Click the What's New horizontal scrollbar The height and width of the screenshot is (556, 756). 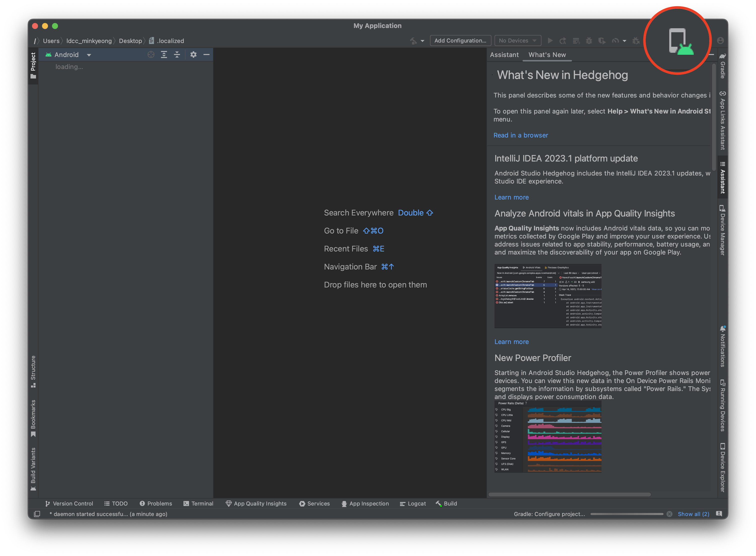(569, 494)
